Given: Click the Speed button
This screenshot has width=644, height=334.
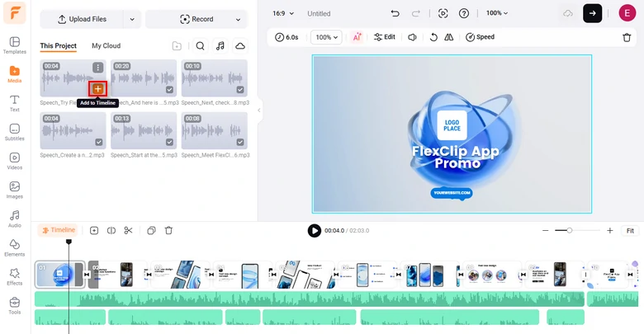Looking at the screenshot, I should pyautogui.click(x=480, y=37).
